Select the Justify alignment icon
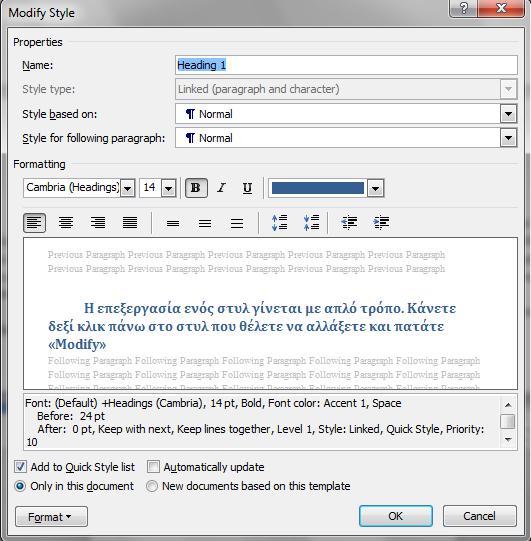531x541 pixels. click(130, 223)
